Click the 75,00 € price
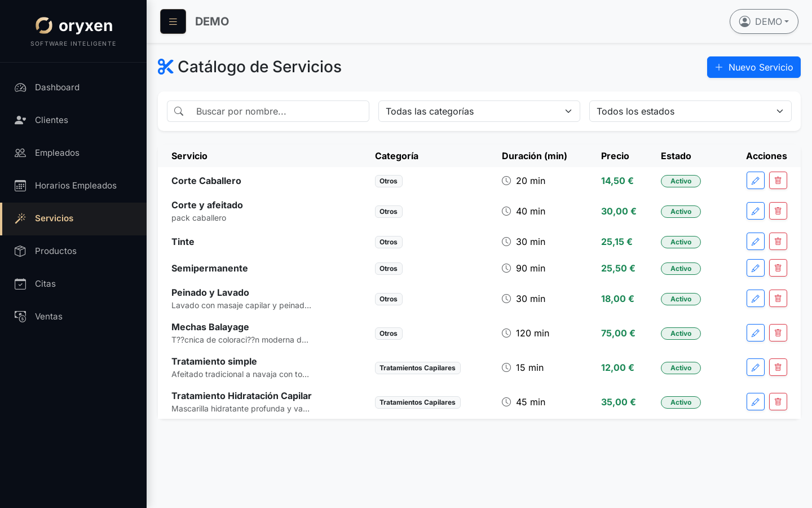Screen dimensions: 812x508 618,333
